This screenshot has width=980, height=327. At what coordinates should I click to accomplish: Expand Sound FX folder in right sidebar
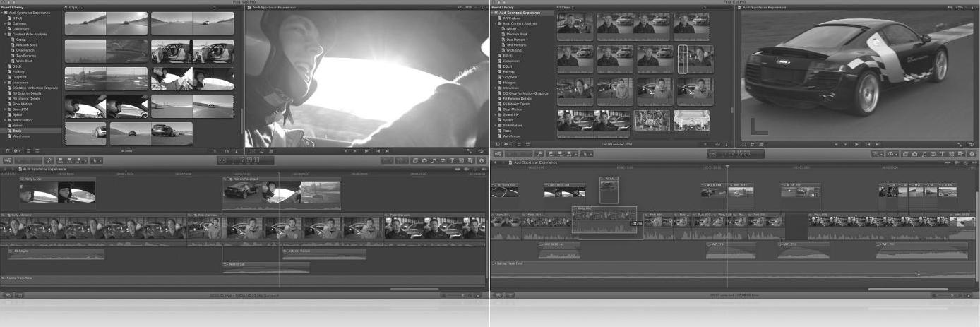point(496,114)
